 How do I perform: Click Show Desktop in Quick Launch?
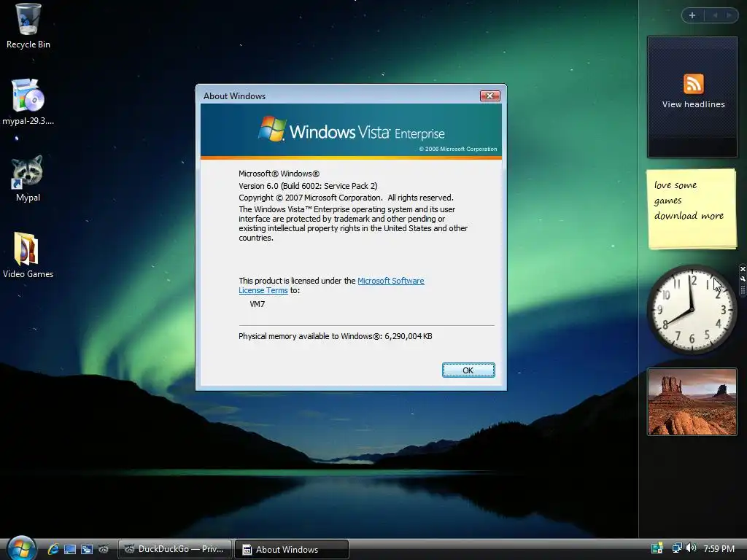[70, 549]
